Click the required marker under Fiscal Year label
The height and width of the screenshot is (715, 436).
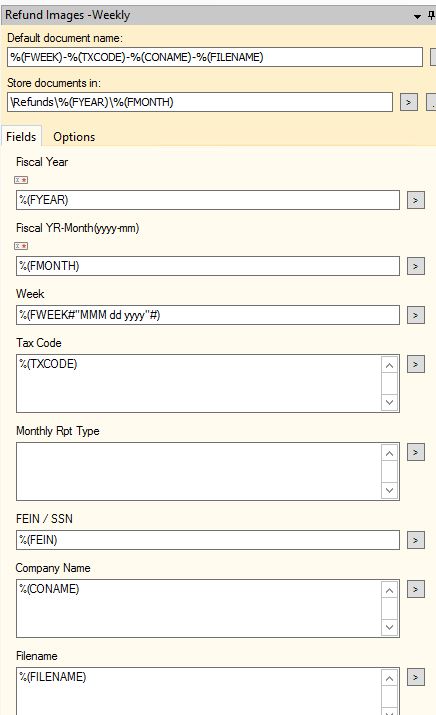21,180
